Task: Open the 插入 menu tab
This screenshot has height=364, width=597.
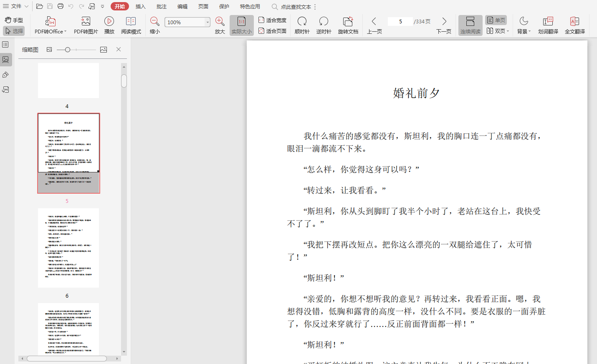Action: (140, 7)
